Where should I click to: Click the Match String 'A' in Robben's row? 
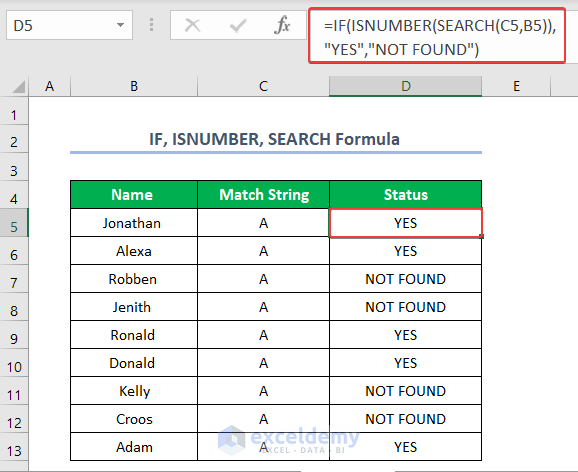[263, 279]
